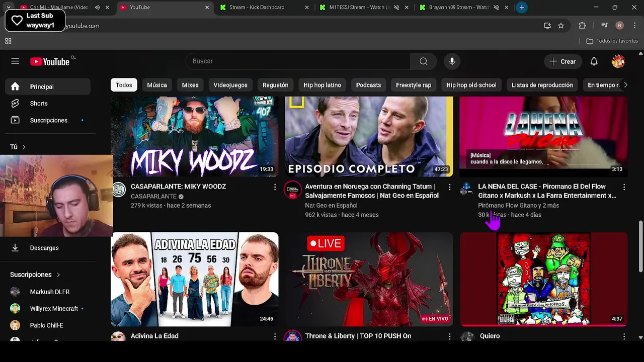Focus the Buscar search field
Viewport: 644px width, 362px height.
click(298, 61)
